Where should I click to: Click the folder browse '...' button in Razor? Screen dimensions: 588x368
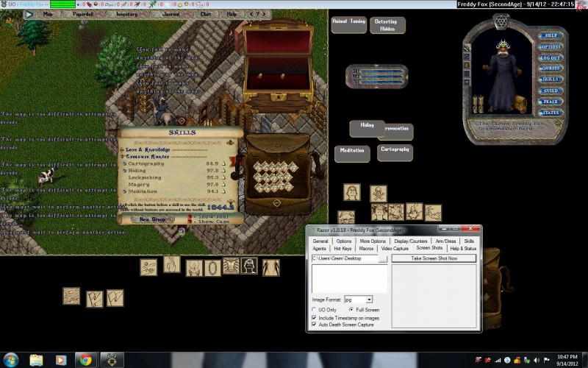(383, 259)
